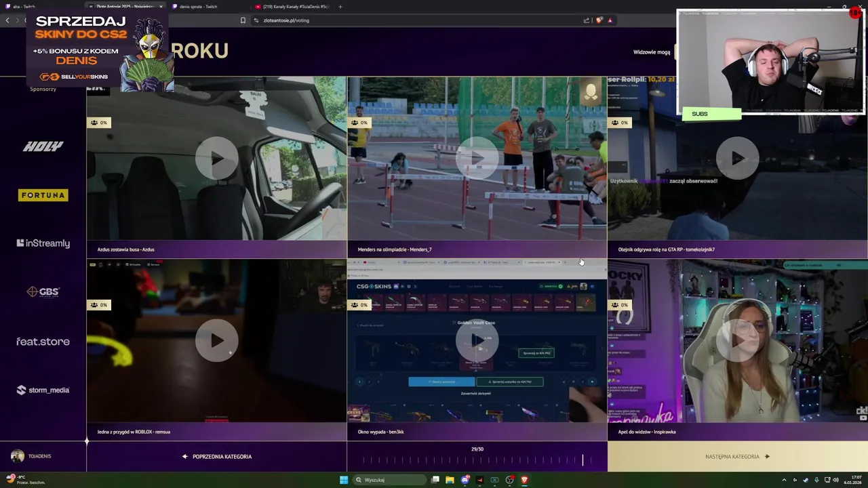This screenshot has width=868, height=488.
Task: Click the TOJADENIS user avatar
Action: (x=18, y=456)
